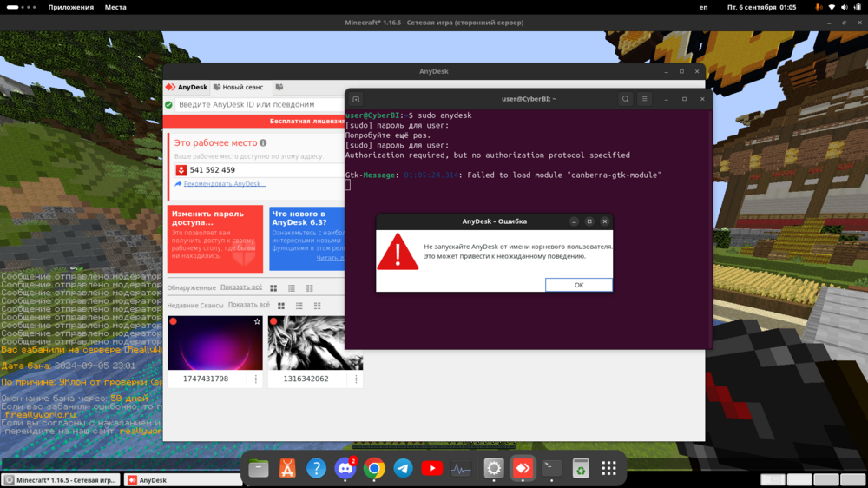Open Settings from the dock
This screenshot has width=868, height=488.
(493, 469)
